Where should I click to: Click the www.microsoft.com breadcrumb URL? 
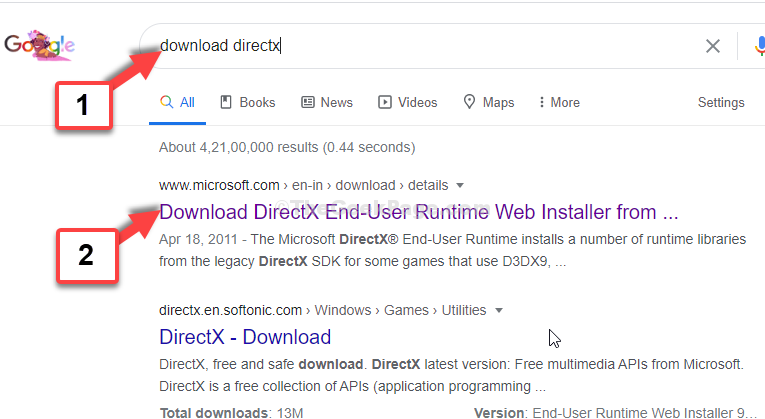pyautogui.click(x=219, y=185)
